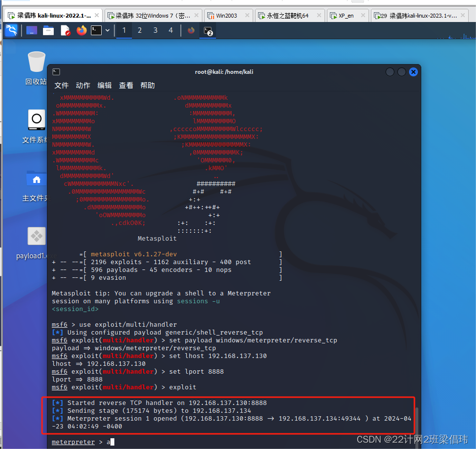Open terminal emulator panel icon
The image size is (476, 449).
point(96,30)
